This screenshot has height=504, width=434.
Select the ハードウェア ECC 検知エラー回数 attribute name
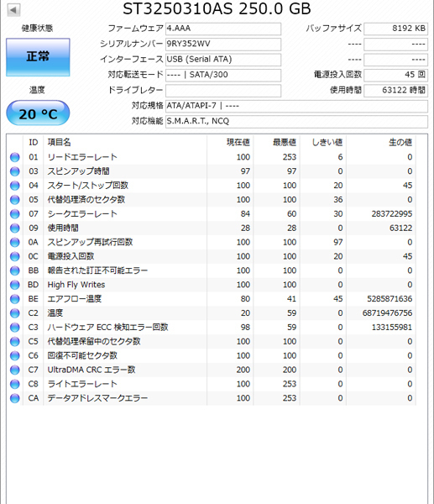coord(108,328)
